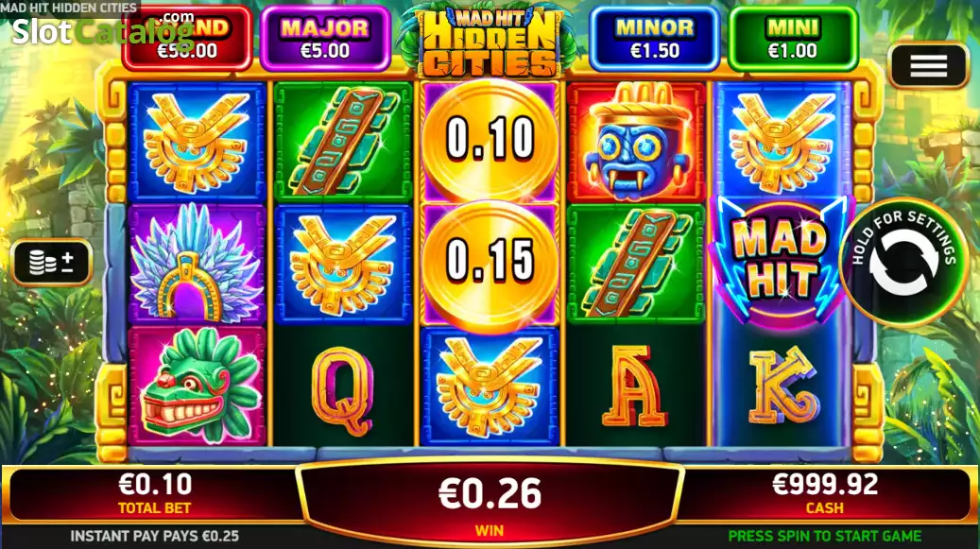Click the circular spin arrows button
This screenshot has height=549, width=980.
point(903,262)
